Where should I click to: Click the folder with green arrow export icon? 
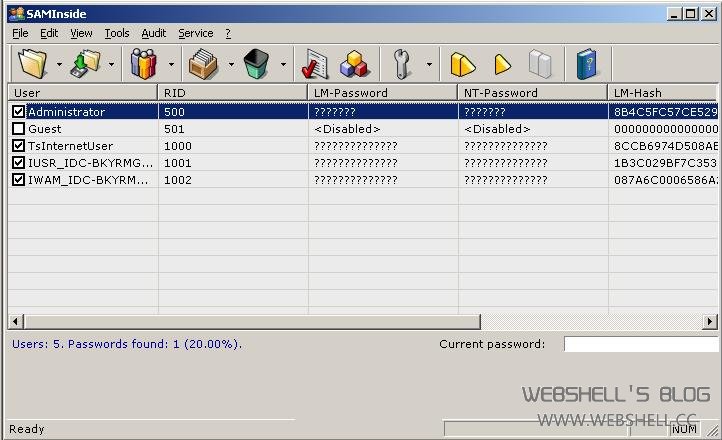coord(86,64)
